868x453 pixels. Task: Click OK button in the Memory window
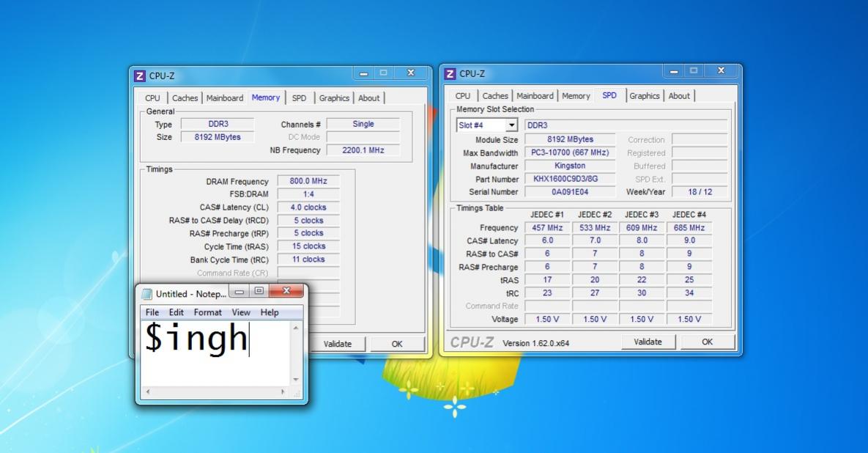tap(397, 344)
